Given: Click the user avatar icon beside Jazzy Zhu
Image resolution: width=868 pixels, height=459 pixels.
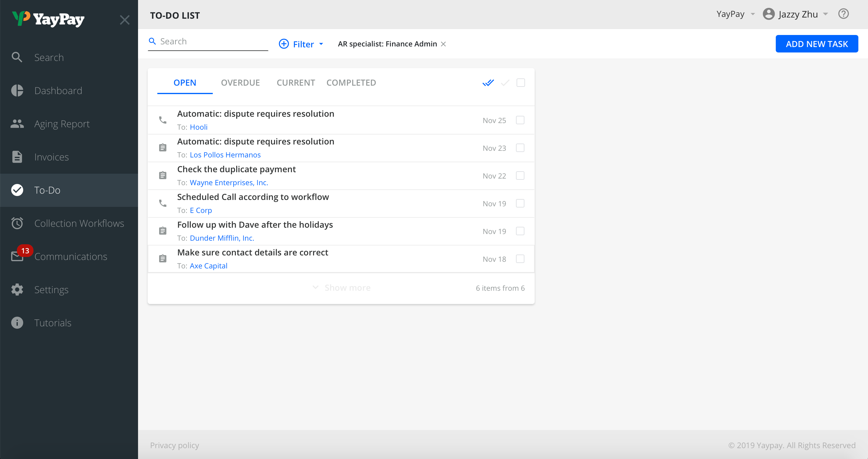Looking at the screenshot, I should 769,14.
